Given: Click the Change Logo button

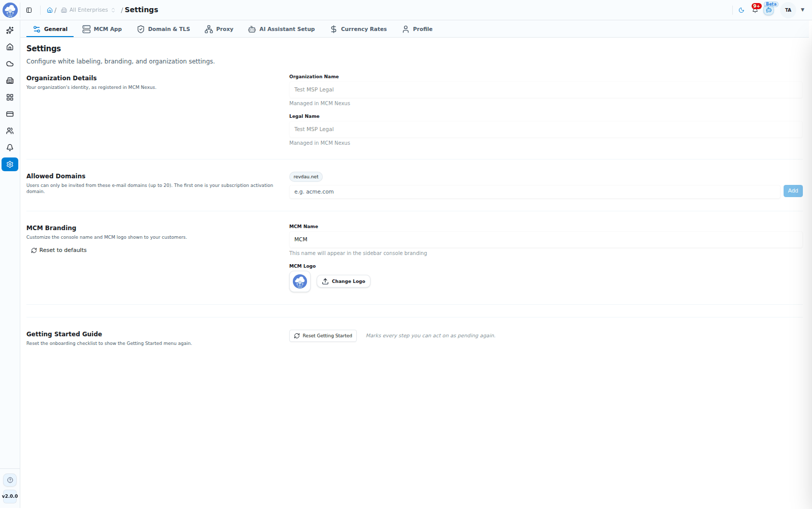Looking at the screenshot, I should 344,281.
